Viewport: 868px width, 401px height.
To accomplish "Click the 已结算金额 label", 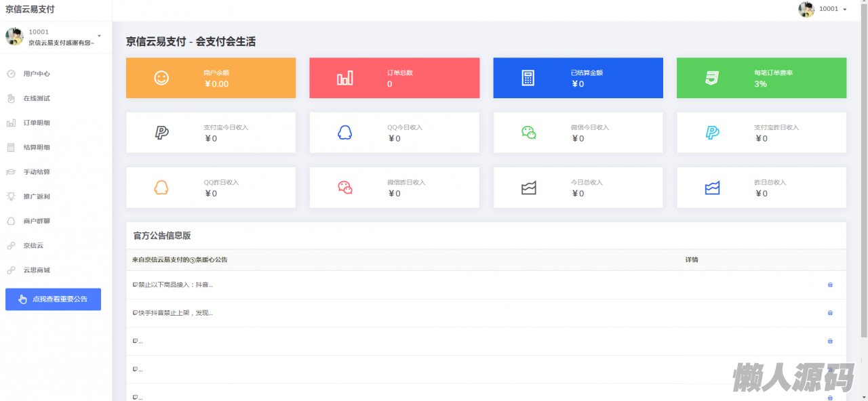I will (x=587, y=72).
